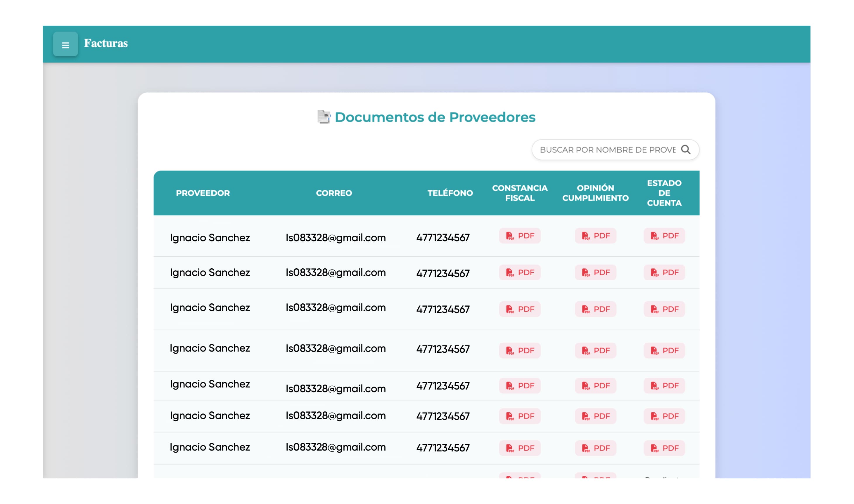Viewport: 854px width, 504px height.
Task: Download Estado de Cuenta PDF in fifth row
Action: (664, 386)
